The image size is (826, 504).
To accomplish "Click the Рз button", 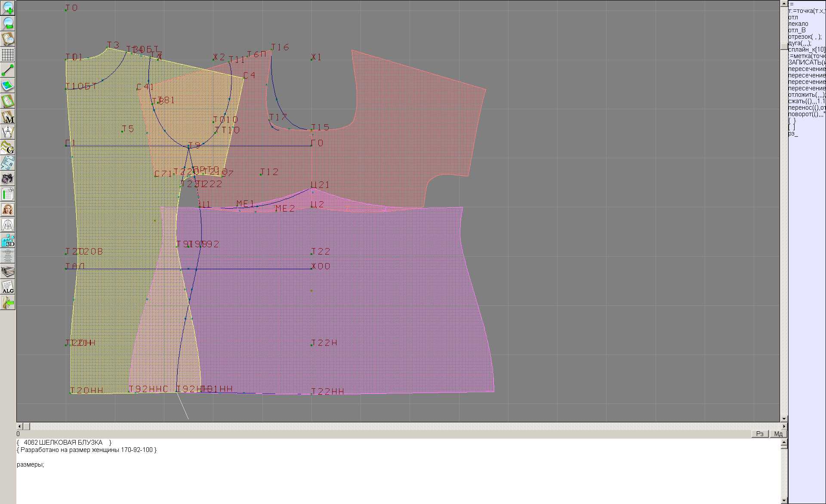I will pyautogui.click(x=760, y=434).
